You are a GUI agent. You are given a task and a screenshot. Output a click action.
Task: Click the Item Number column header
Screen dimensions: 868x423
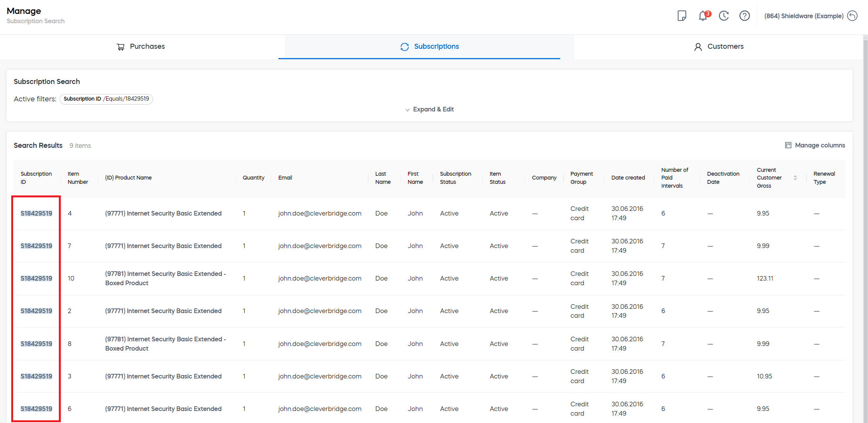[78, 178]
